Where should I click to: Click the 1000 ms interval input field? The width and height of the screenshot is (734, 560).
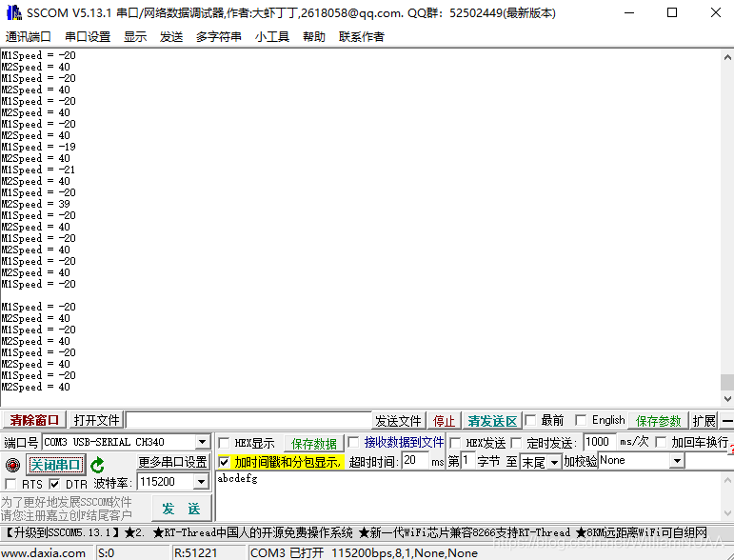tap(599, 442)
